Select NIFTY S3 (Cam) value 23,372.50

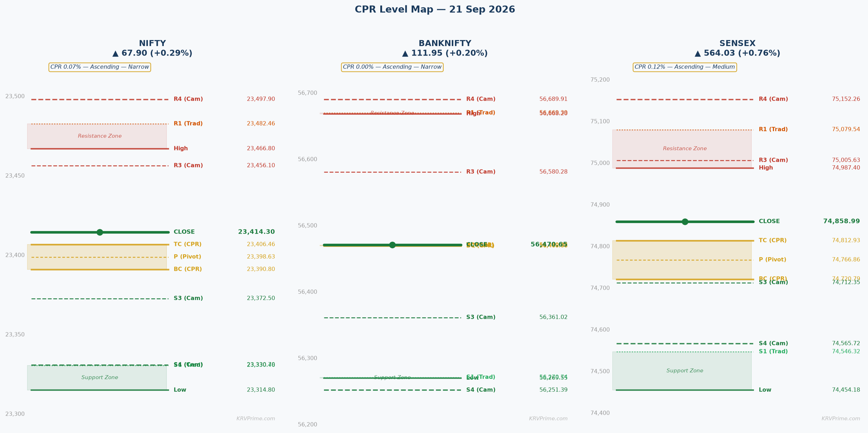(x=261, y=299)
